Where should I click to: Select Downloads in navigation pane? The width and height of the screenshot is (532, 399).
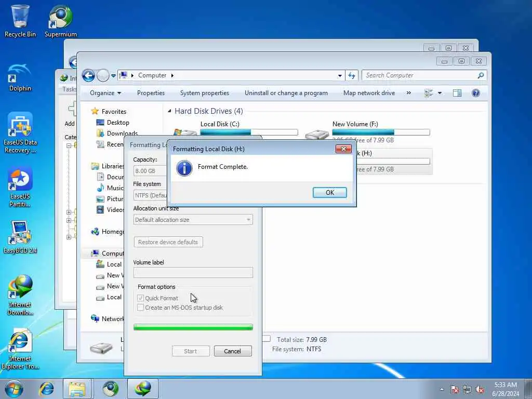point(122,134)
